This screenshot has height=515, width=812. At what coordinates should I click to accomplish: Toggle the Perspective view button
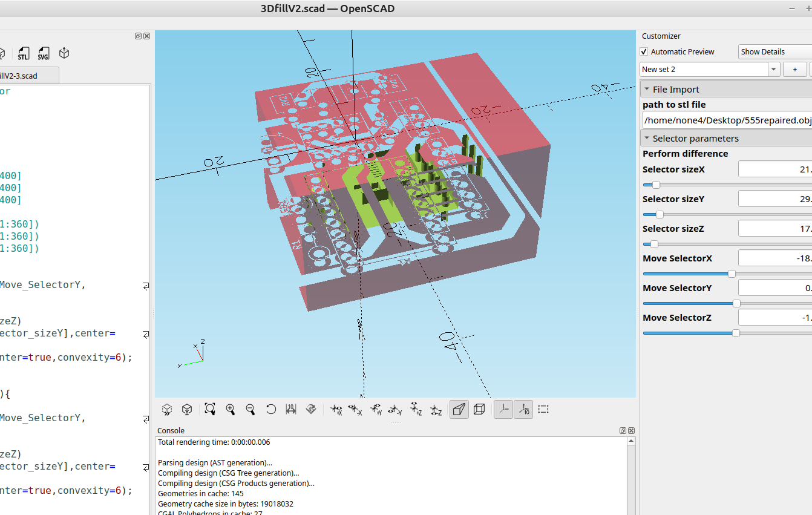[459, 409]
